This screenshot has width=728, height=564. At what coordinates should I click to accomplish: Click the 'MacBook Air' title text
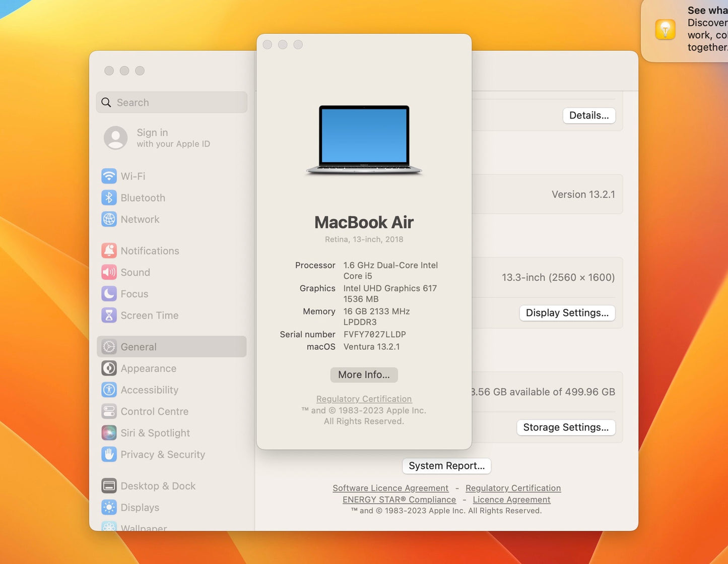point(364,222)
